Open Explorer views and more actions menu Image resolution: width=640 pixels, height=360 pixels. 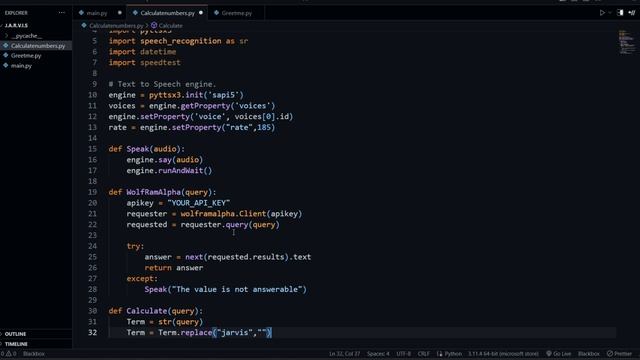[x=62, y=13]
